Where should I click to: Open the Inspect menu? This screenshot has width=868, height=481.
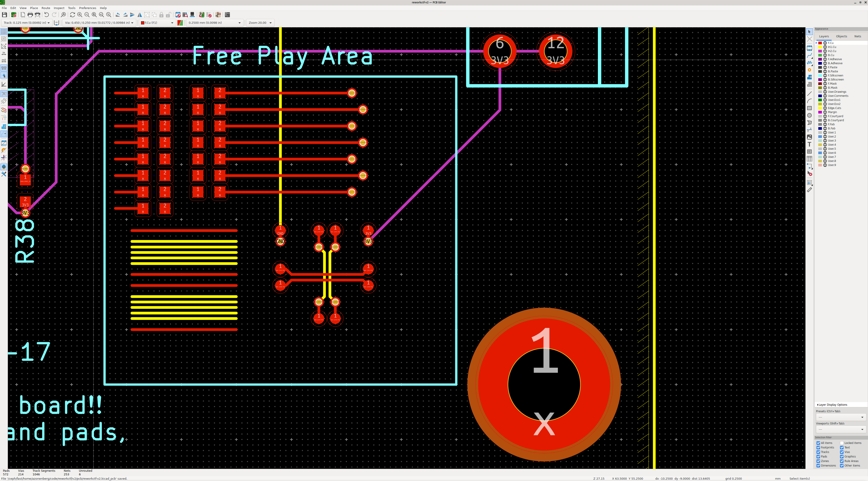click(59, 8)
